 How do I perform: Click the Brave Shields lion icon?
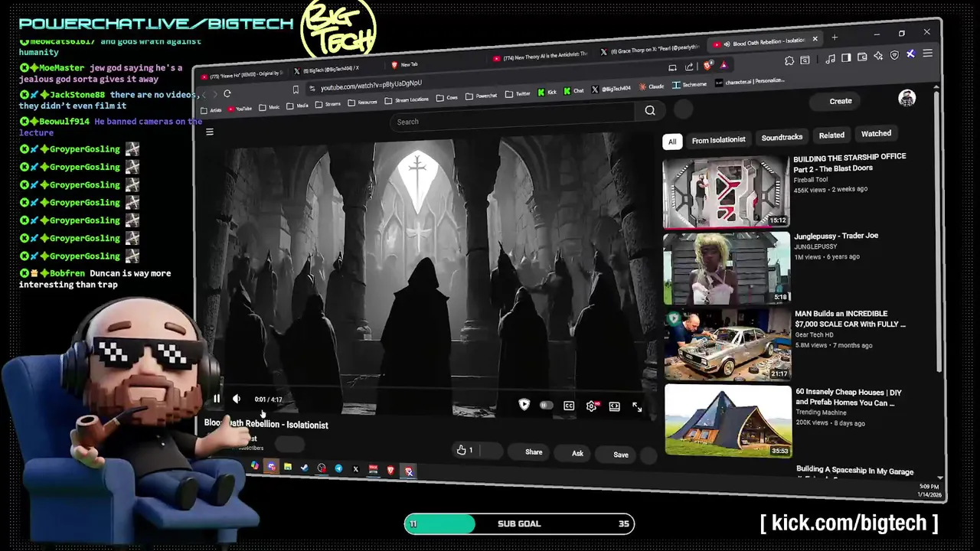[x=707, y=66]
